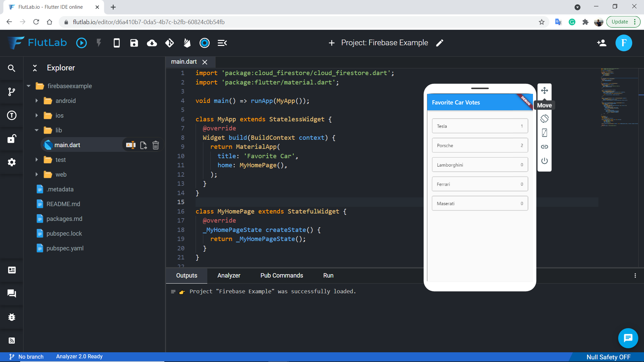The width and height of the screenshot is (644, 362).
Task: Expand the web folder
Action: (x=37, y=175)
